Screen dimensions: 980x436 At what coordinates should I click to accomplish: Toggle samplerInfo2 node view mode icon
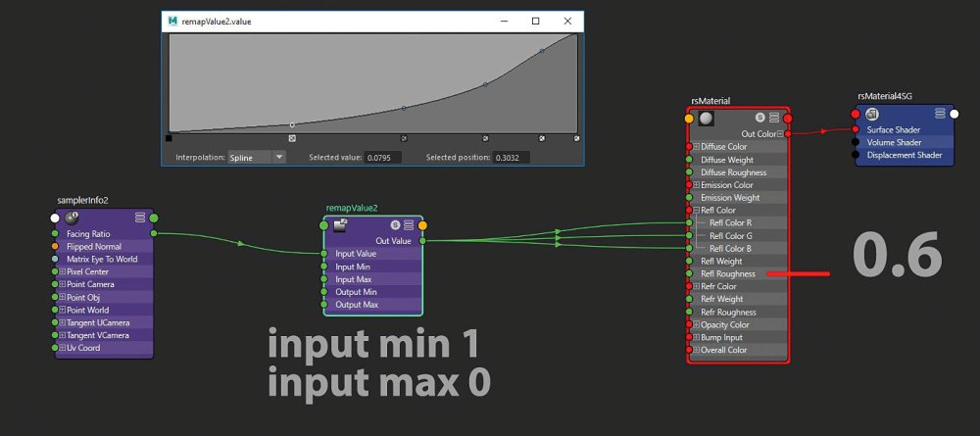click(x=140, y=218)
